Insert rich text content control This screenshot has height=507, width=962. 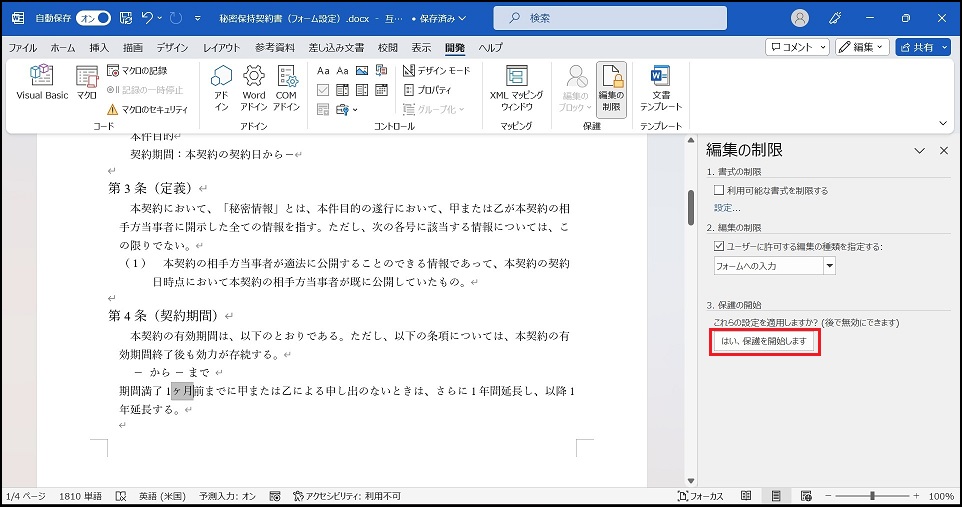[x=323, y=71]
